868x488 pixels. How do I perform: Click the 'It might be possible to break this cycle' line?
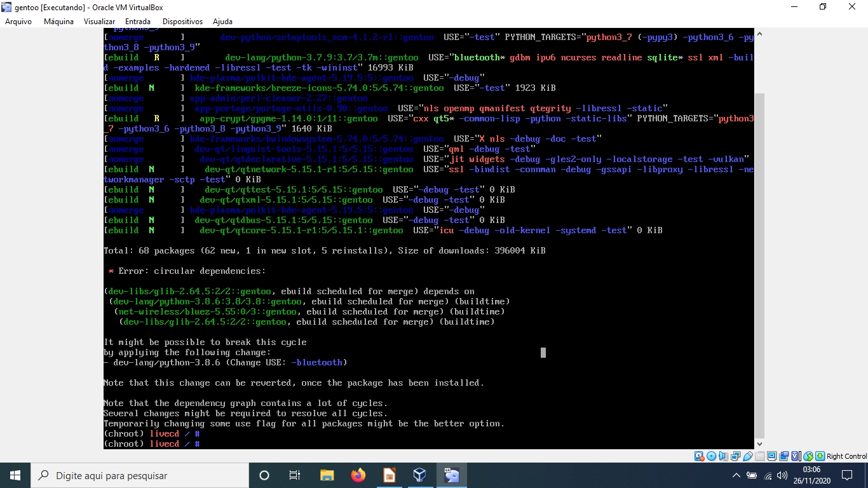[205, 342]
